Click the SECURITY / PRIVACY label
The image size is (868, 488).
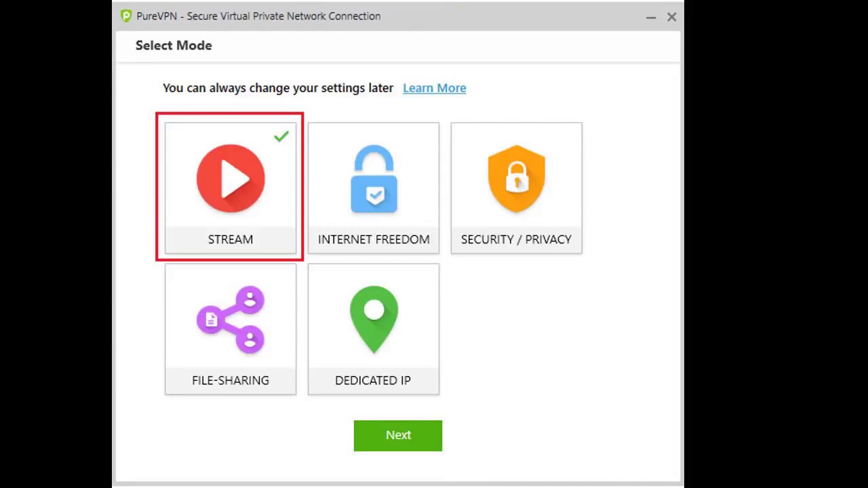click(x=516, y=239)
